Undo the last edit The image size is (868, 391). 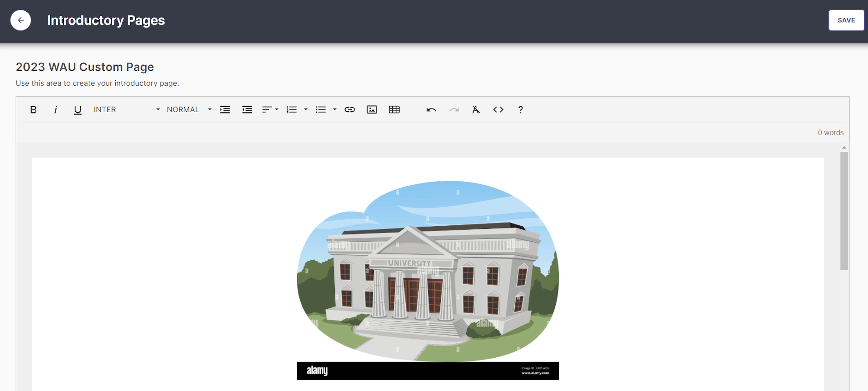point(431,110)
